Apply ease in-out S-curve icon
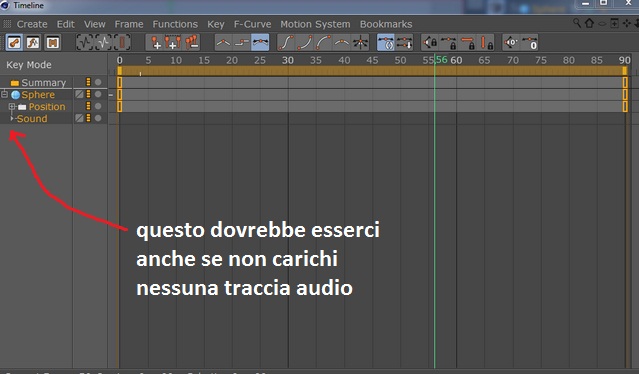 point(286,42)
